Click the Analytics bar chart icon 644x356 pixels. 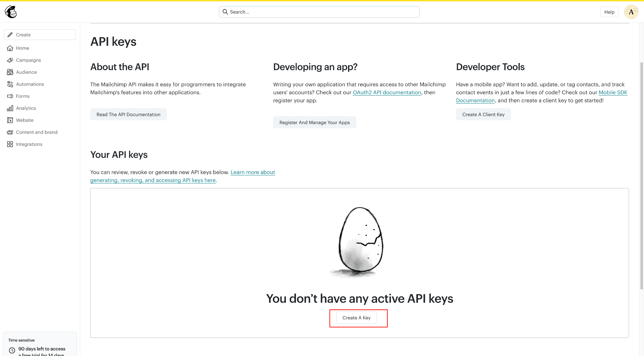coord(10,108)
